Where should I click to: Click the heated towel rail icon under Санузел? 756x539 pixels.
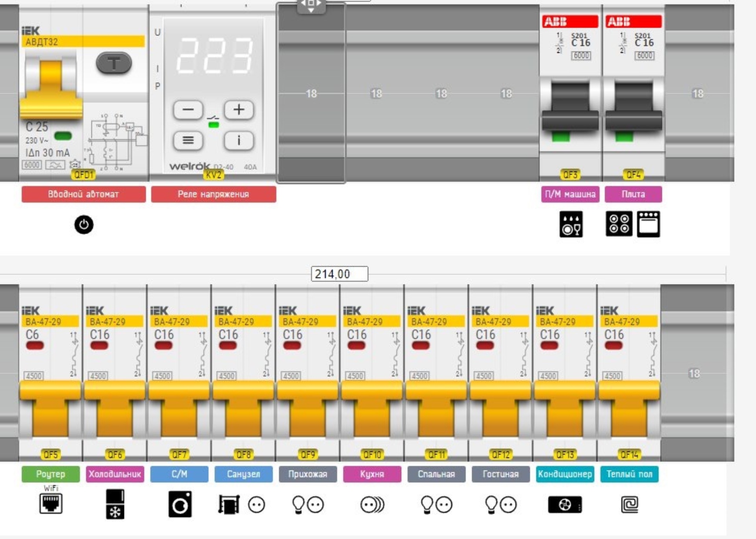click(229, 504)
